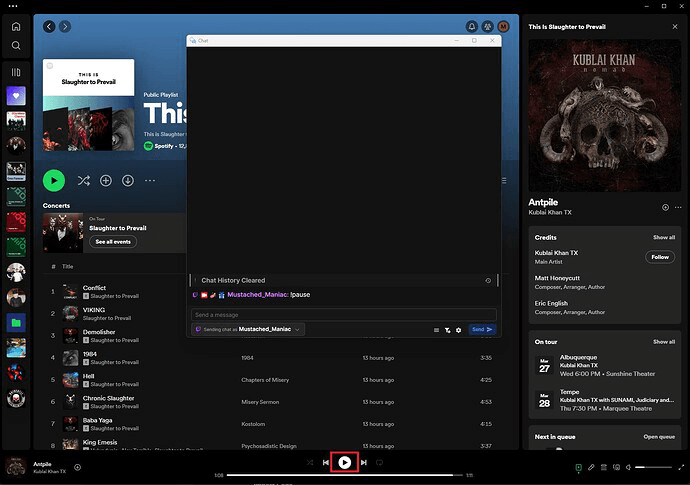
Task: Open more options for Antpile in side panel
Action: click(x=678, y=207)
